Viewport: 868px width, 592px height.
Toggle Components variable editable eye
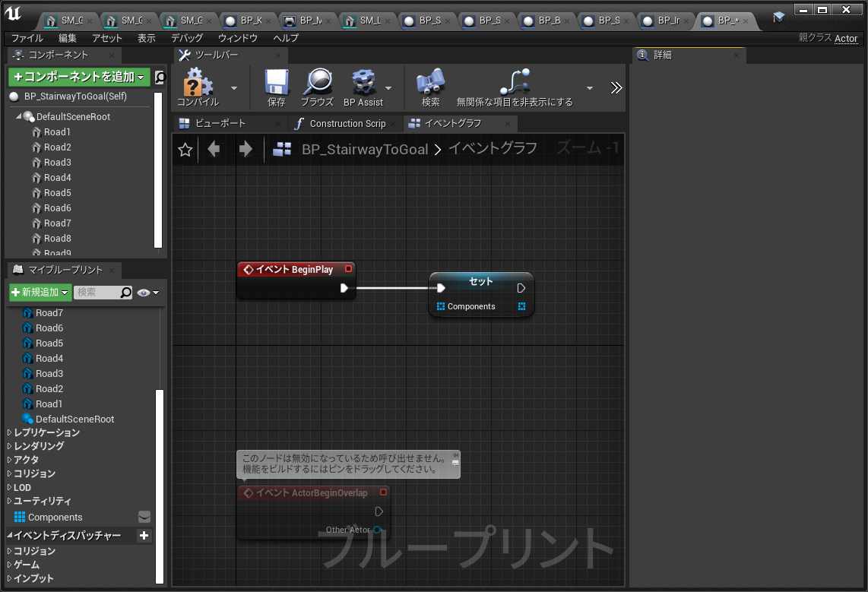point(144,517)
